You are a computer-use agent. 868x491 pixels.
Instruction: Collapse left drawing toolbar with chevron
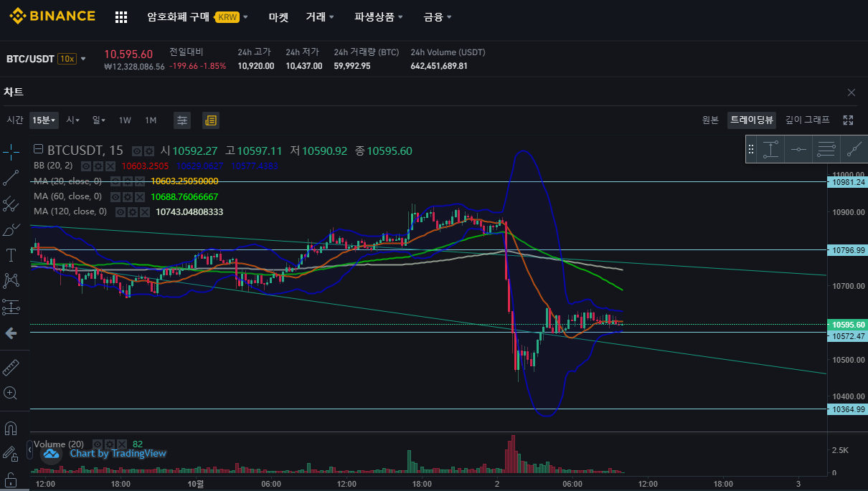(30, 449)
